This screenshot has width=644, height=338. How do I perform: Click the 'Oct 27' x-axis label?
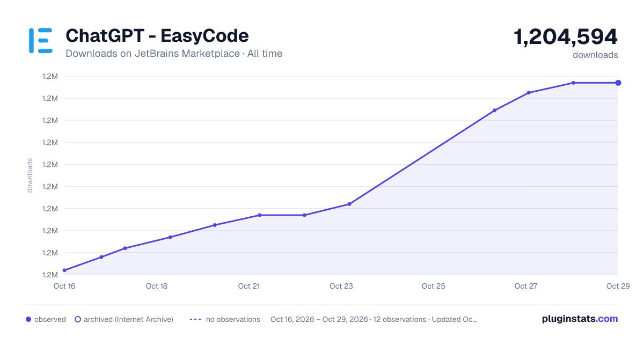pos(526,286)
